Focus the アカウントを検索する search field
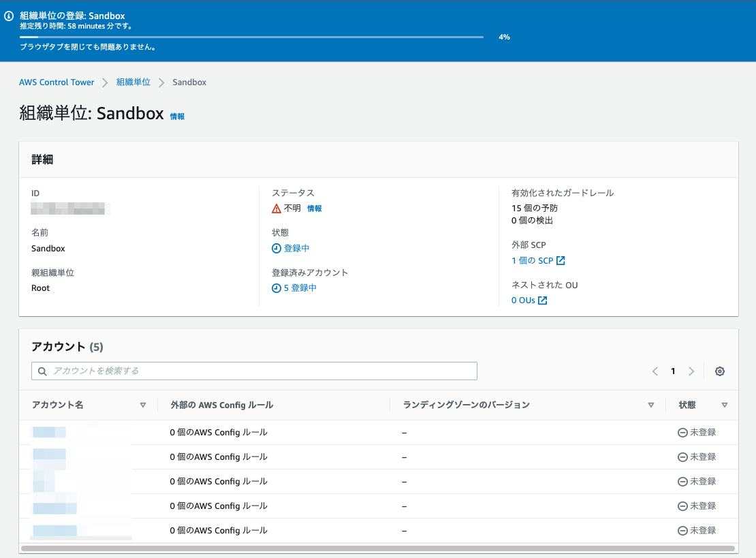 tap(254, 371)
